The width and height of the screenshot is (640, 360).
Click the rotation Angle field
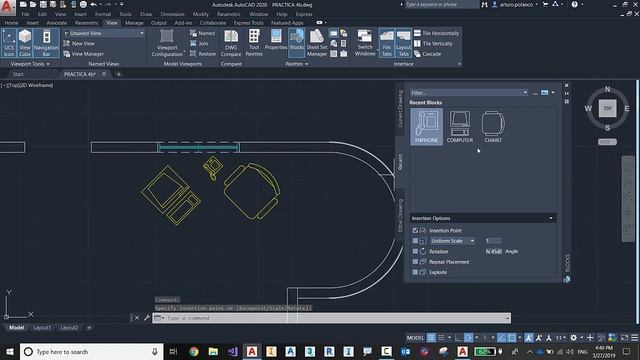click(x=493, y=251)
